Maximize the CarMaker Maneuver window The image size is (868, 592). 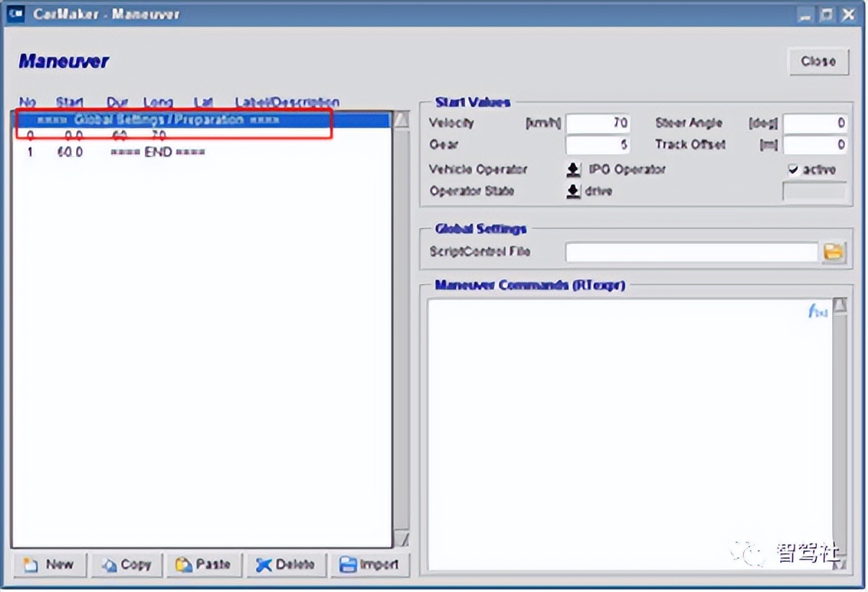(x=828, y=14)
